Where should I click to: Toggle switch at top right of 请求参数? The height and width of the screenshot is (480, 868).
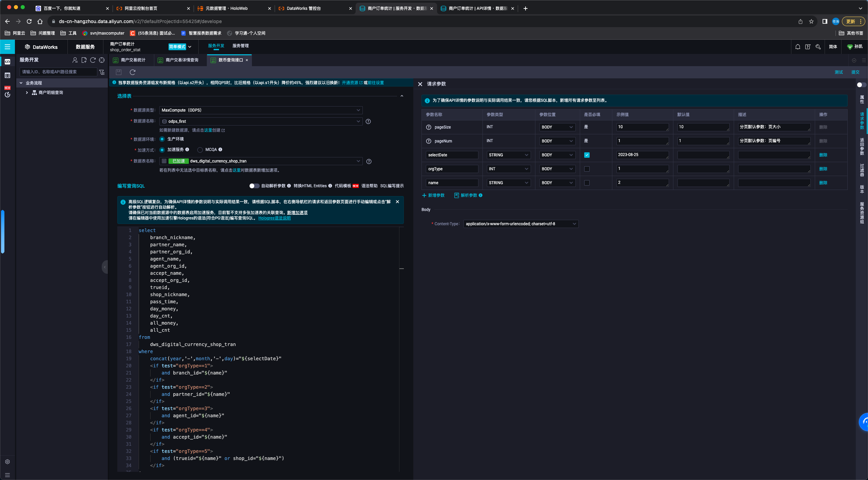[x=861, y=85]
